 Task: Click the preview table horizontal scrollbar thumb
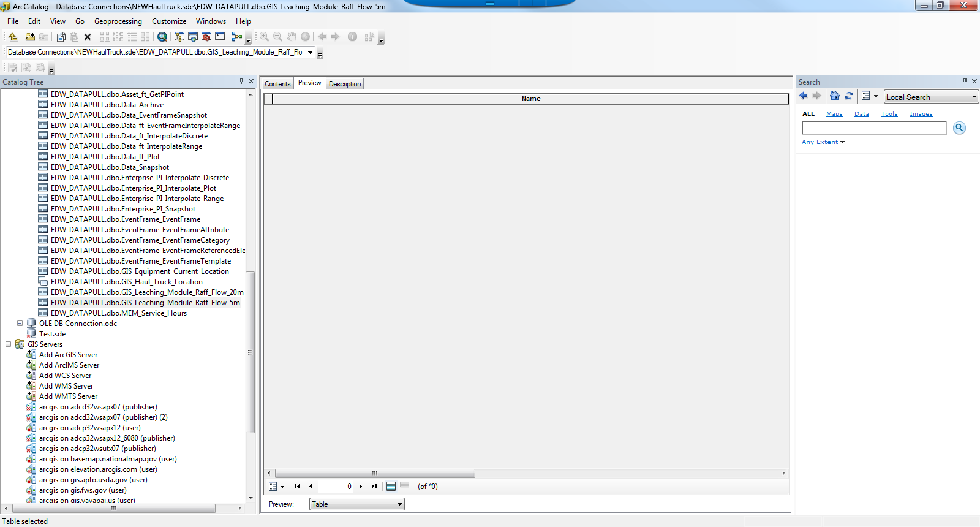tap(375, 473)
